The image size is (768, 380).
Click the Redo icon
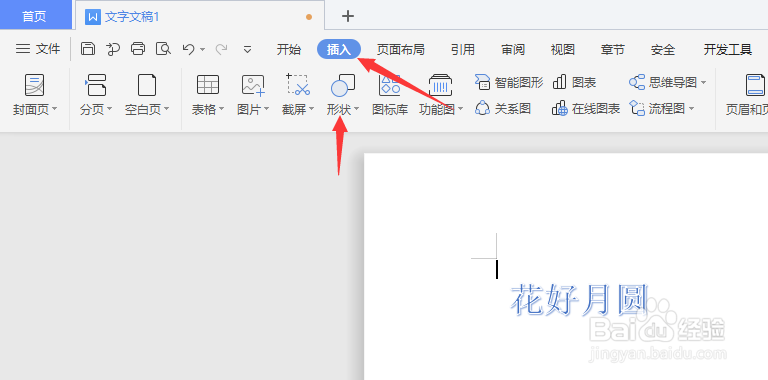click(221, 48)
